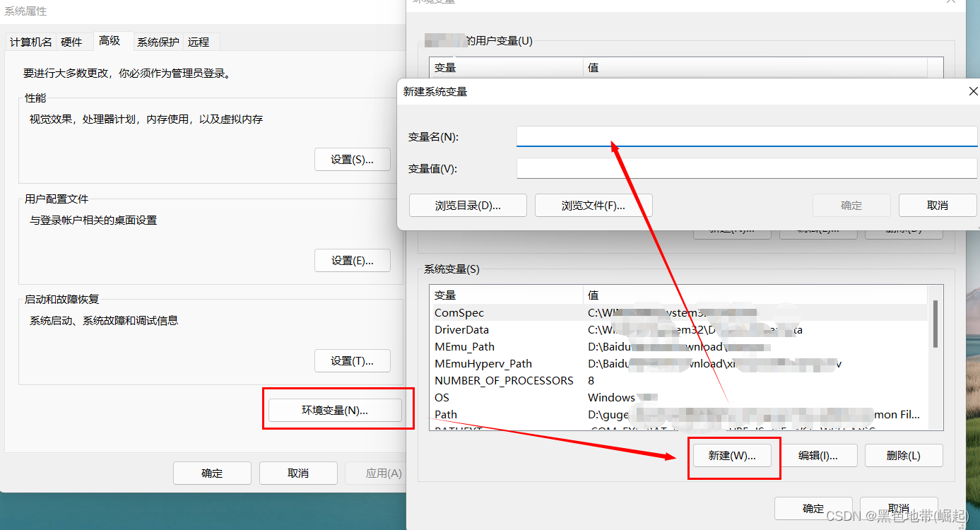Click 确定 in the 环境变量 window
Viewport: 980px width, 530px height.
pos(813,509)
